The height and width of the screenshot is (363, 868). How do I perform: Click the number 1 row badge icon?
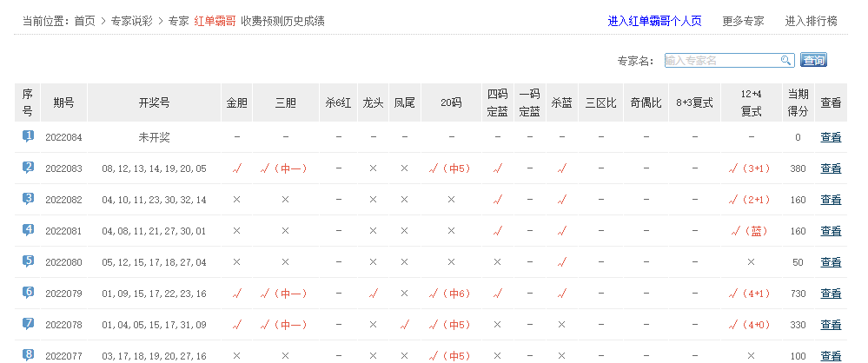tap(28, 136)
